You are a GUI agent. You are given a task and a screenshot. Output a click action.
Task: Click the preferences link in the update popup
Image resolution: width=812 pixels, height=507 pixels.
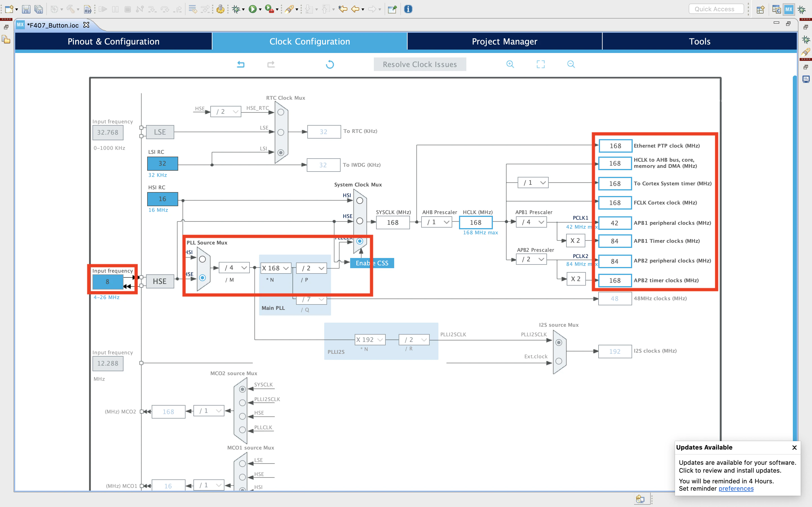pos(736,489)
